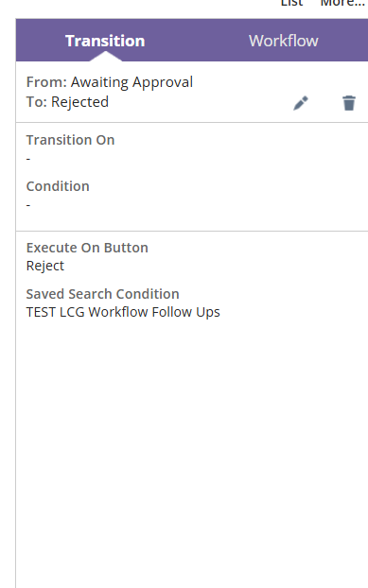Image resolution: width=368 pixels, height=588 pixels.
Task: Click the dash value under Transition On
Action: coord(28,159)
